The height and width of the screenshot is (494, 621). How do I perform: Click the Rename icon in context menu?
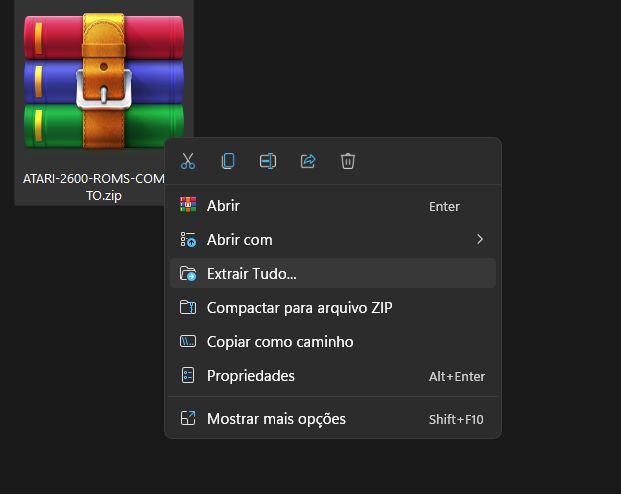tap(268, 161)
